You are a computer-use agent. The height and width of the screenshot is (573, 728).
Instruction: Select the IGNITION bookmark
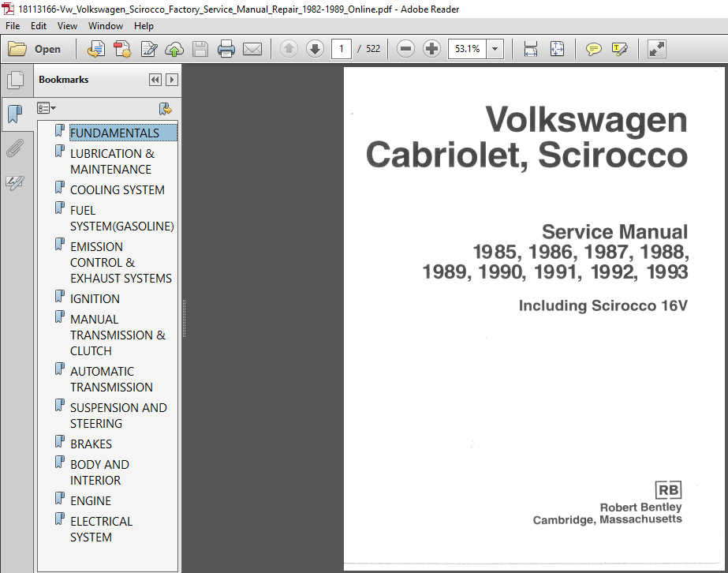click(95, 298)
